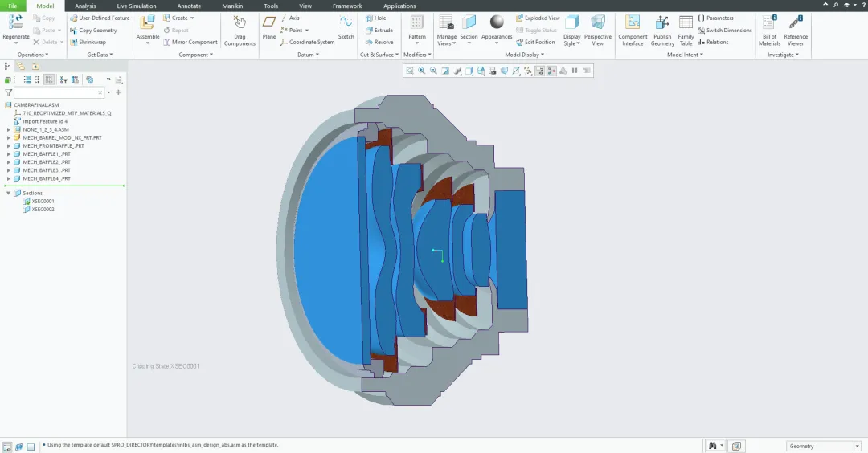Select the Assemble tool
This screenshot has height=453, width=868.
[147, 22]
